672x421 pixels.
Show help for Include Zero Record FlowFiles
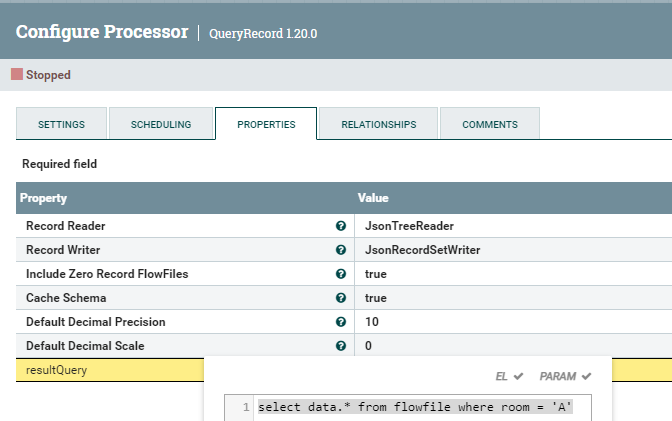(341, 274)
